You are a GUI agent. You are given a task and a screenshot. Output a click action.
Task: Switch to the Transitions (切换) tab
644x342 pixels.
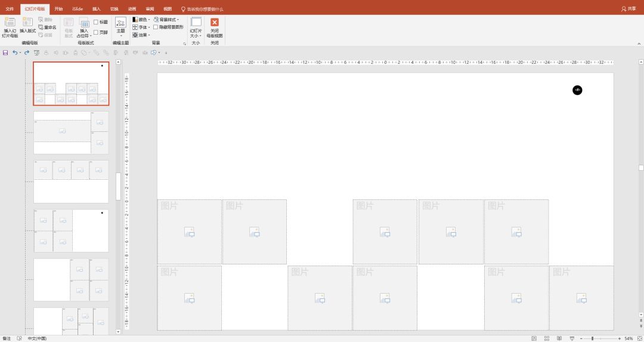114,8
